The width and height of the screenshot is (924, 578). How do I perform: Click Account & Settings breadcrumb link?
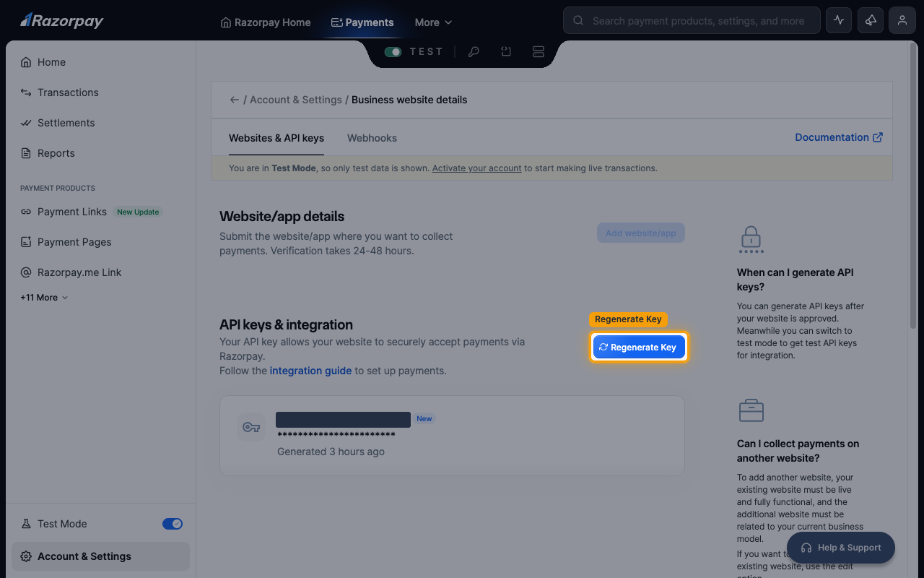pyautogui.click(x=296, y=100)
